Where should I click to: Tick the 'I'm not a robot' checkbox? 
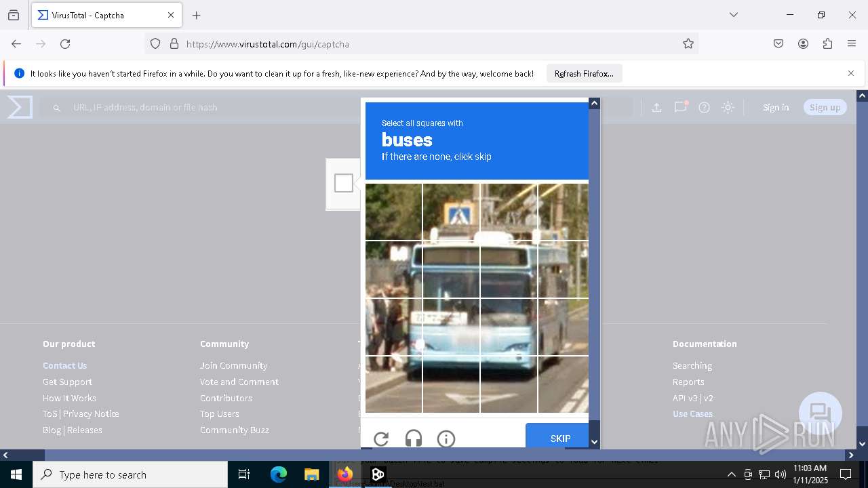coord(344,183)
